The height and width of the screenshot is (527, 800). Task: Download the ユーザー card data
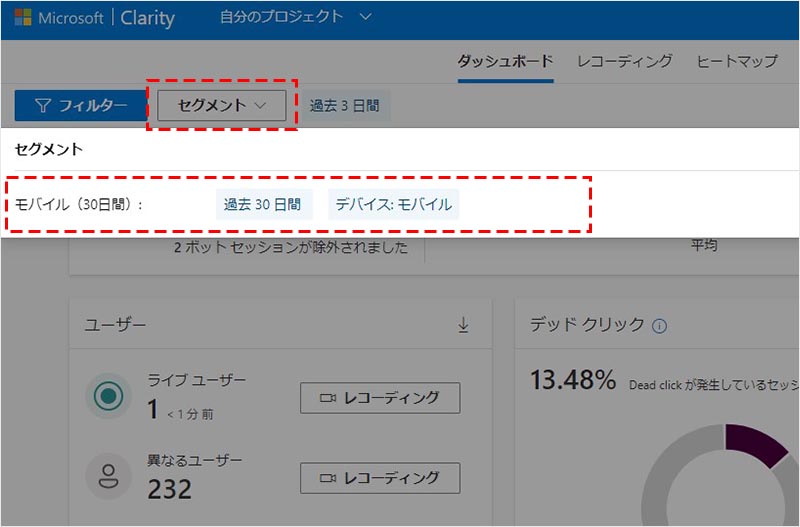(x=463, y=325)
